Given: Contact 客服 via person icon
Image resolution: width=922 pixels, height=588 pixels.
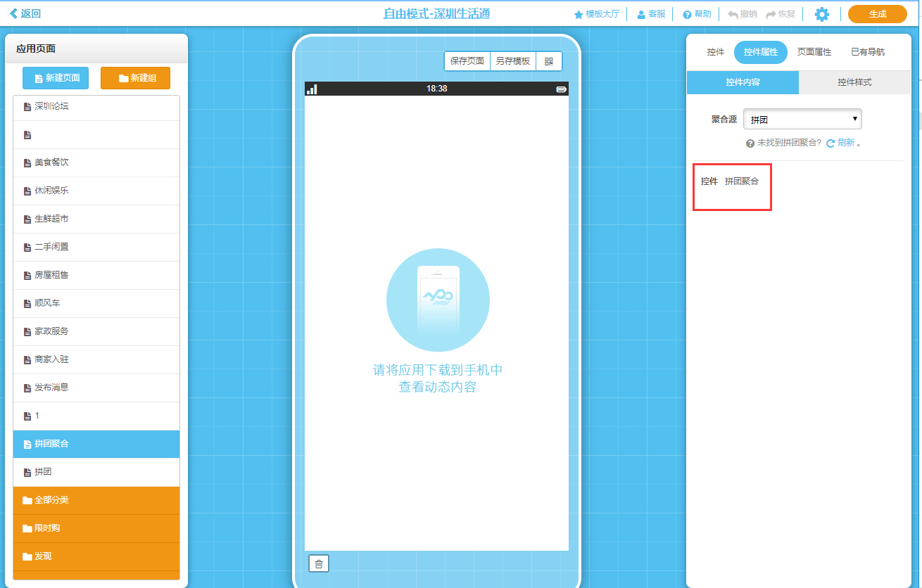Looking at the screenshot, I should click(651, 14).
